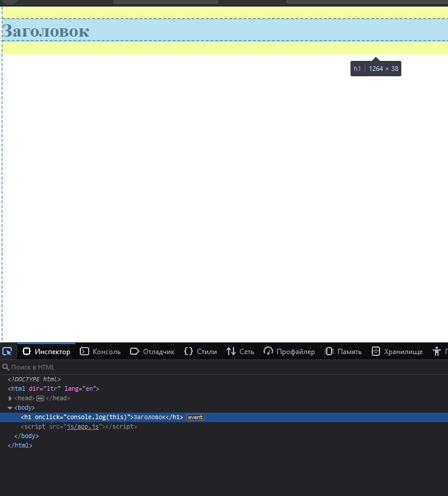
Task: Switch to the Стили tab
Action: 200,351
